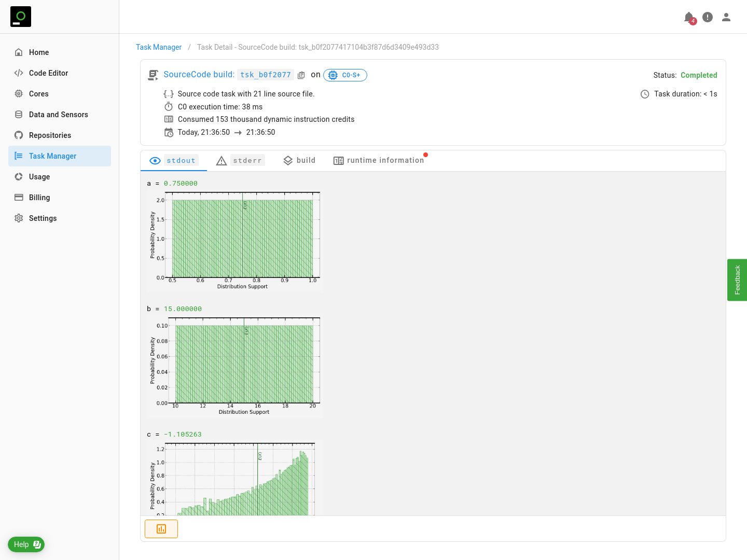The width and height of the screenshot is (747, 560).
Task: Copy the task ID with clipboard icon
Action: coord(301,75)
